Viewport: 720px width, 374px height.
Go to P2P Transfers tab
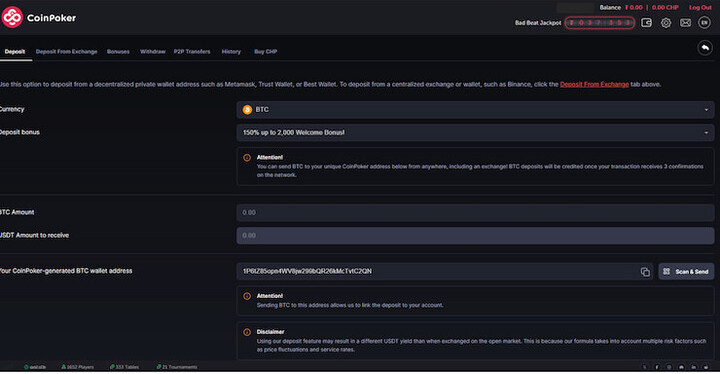click(192, 51)
